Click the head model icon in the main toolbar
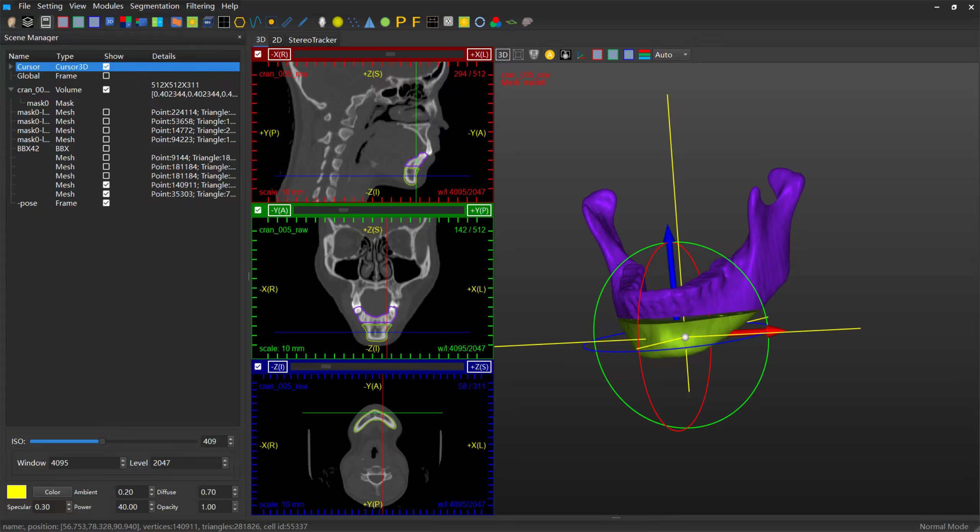 [x=12, y=22]
